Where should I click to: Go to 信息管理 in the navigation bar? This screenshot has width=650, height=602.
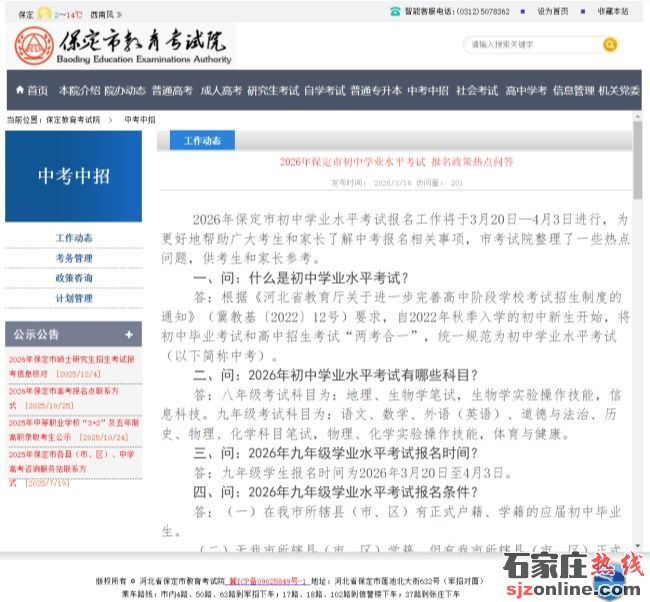573,90
